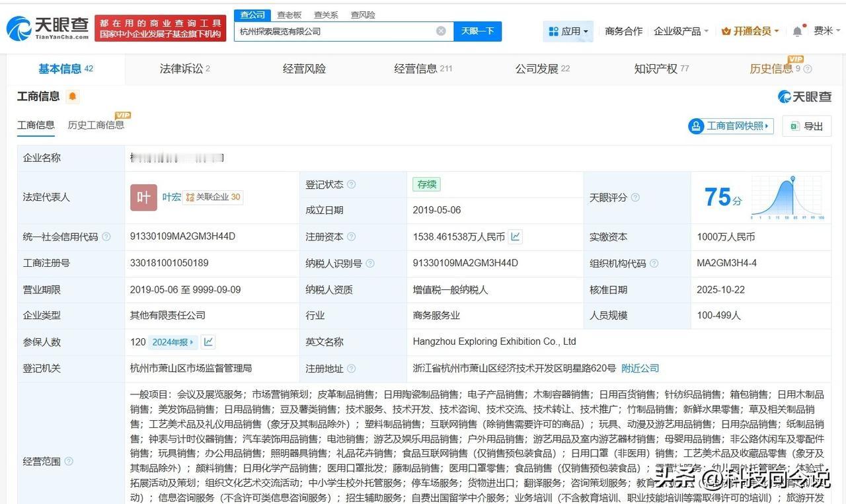Click the help icon next to 经营范围
846x504 pixels.
pos(69,461)
